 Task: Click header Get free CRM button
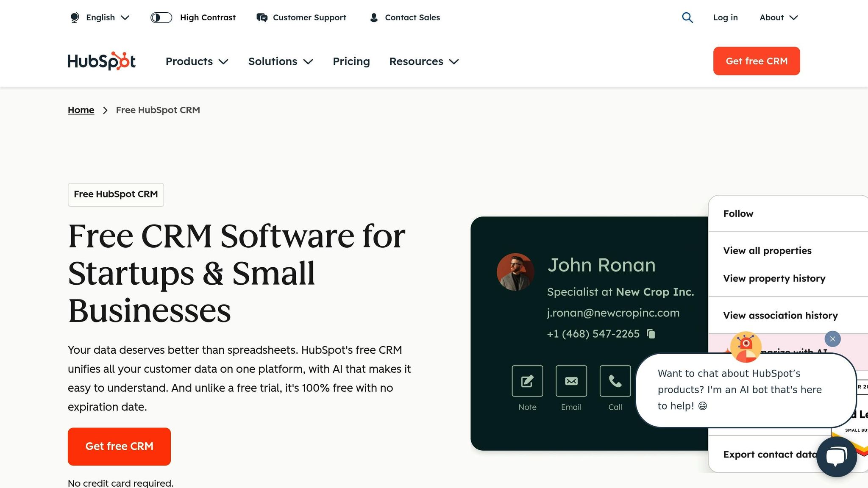click(x=757, y=61)
